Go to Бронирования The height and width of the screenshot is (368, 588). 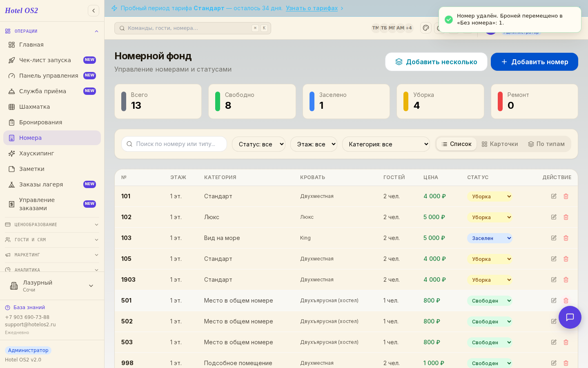52,122
